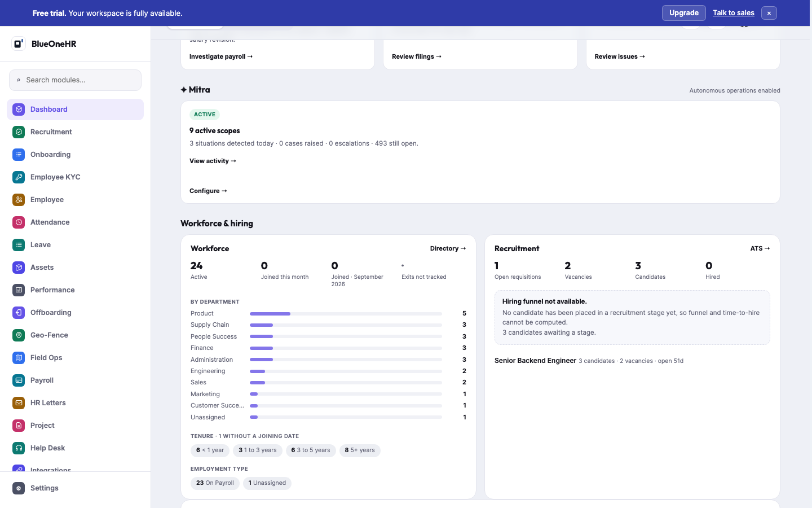This screenshot has width=812, height=508.
Task: Click the ACTIVE status badge
Action: click(x=205, y=115)
